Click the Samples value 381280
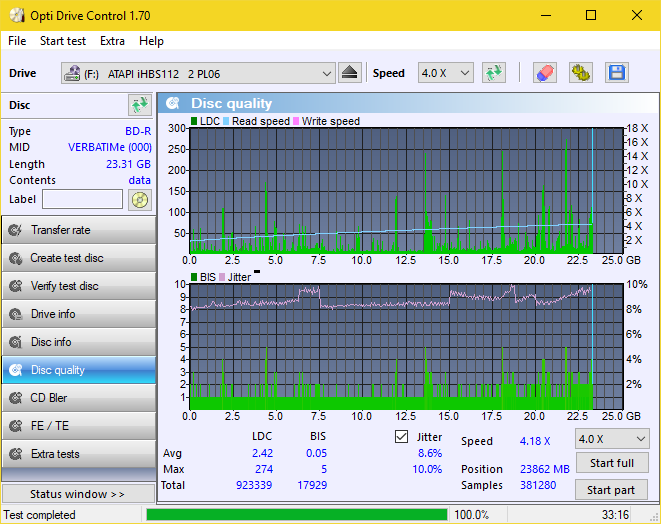The height and width of the screenshot is (524, 661). pos(538,485)
